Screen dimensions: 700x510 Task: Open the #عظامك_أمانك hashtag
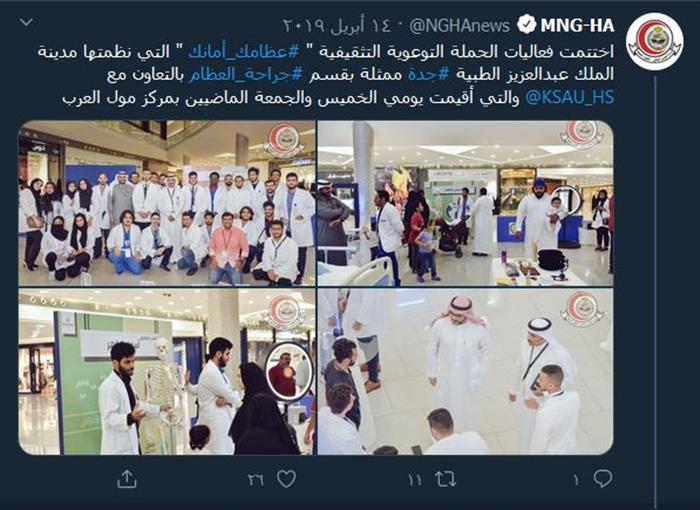pos(245,51)
